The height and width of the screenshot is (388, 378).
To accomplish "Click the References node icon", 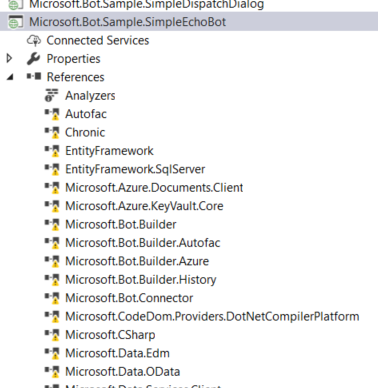I will [x=34, y=77].
